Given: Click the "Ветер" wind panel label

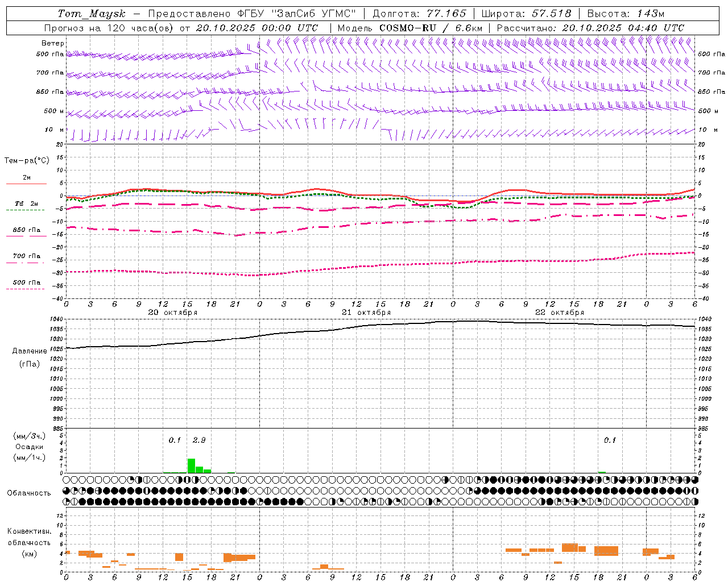Looking at the screenshot, I should pyautogui.click(x=53, y=43).
